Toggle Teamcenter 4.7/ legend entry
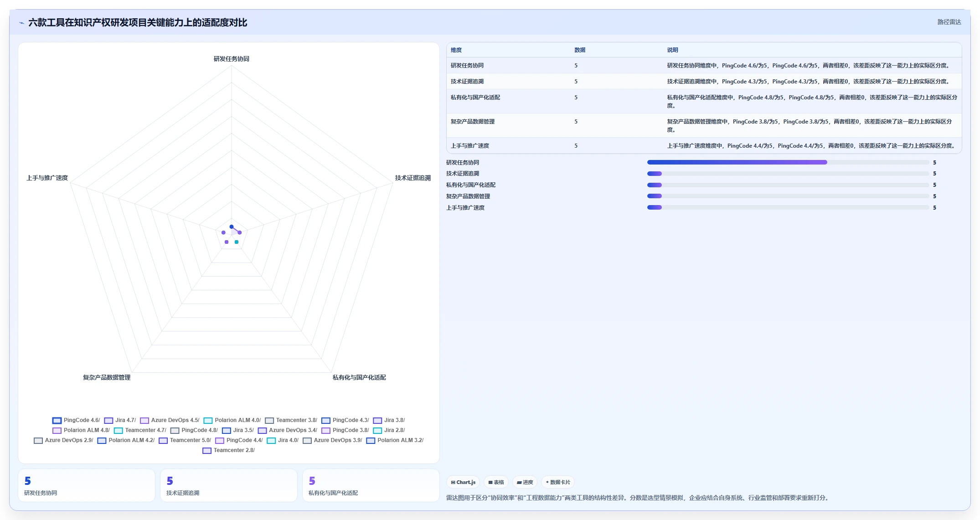This screenshot has height=520, width=980. [x=140, y=430]
